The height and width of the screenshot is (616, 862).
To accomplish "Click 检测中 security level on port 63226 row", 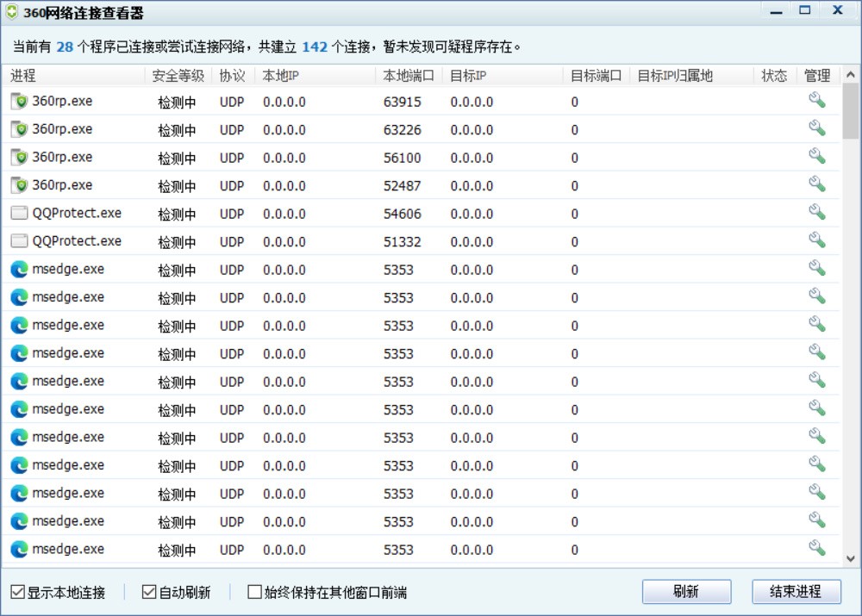I will coord(177,130).
